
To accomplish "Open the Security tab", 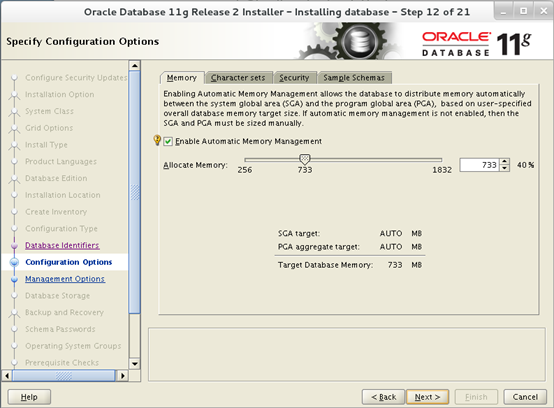I will (x=294, y=78).
